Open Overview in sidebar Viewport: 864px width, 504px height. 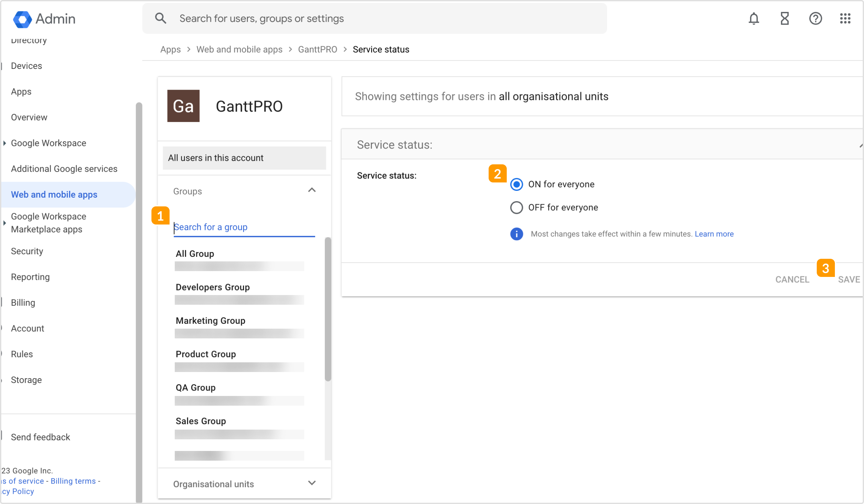pos(29,117)
